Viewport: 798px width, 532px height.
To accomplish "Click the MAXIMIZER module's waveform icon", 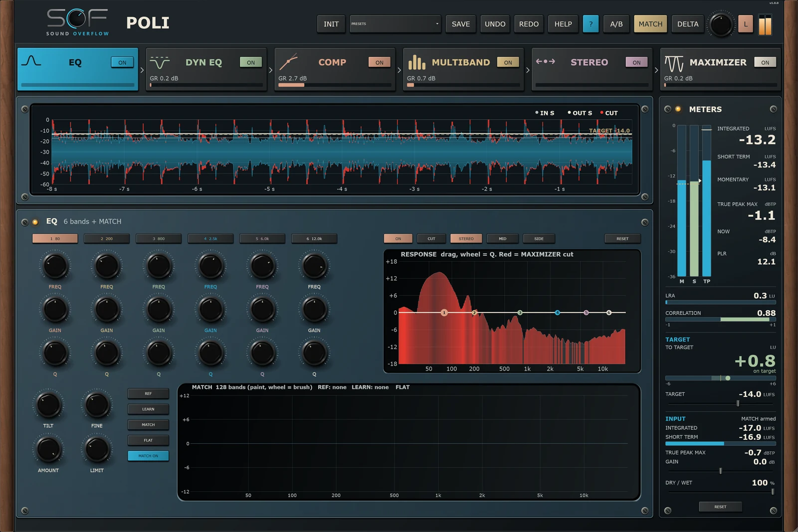I will click(674, 63).
